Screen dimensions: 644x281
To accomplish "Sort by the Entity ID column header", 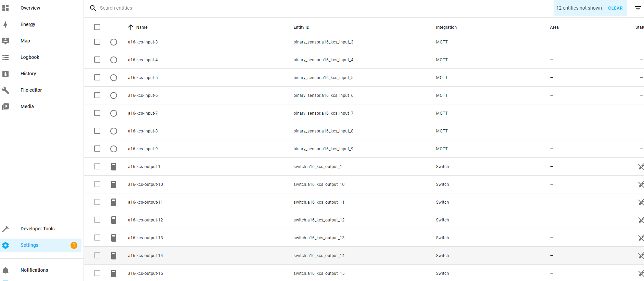I will tap(301, 27).
